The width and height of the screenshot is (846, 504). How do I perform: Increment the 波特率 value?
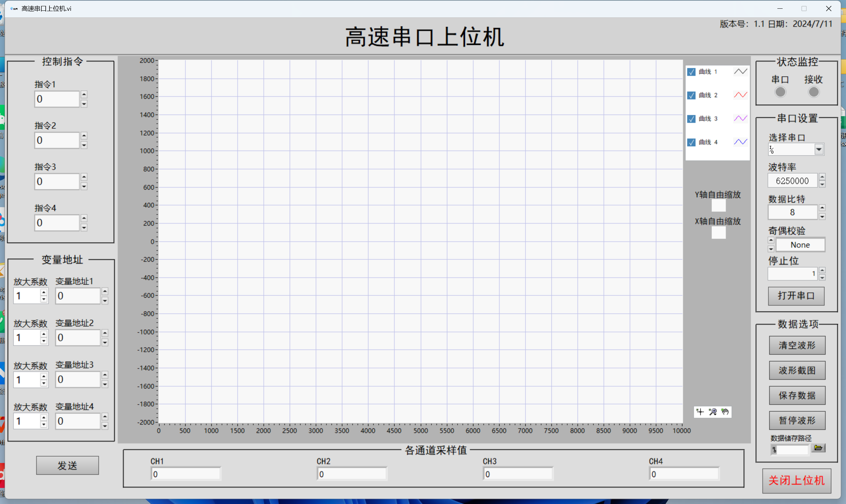(x=822, y=177)
